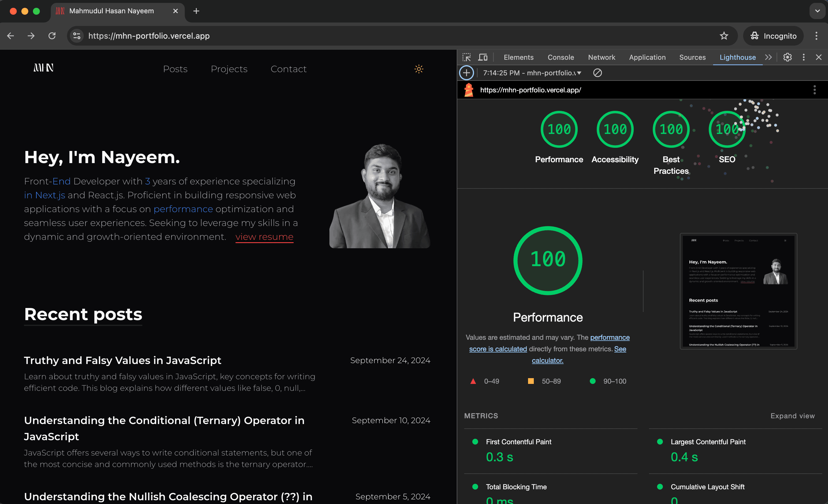Image resolution: width=828 pixels, height=504 pixels.
Task: Go to the Posts page
Action: pyautogui.click(x=175, y=69)
